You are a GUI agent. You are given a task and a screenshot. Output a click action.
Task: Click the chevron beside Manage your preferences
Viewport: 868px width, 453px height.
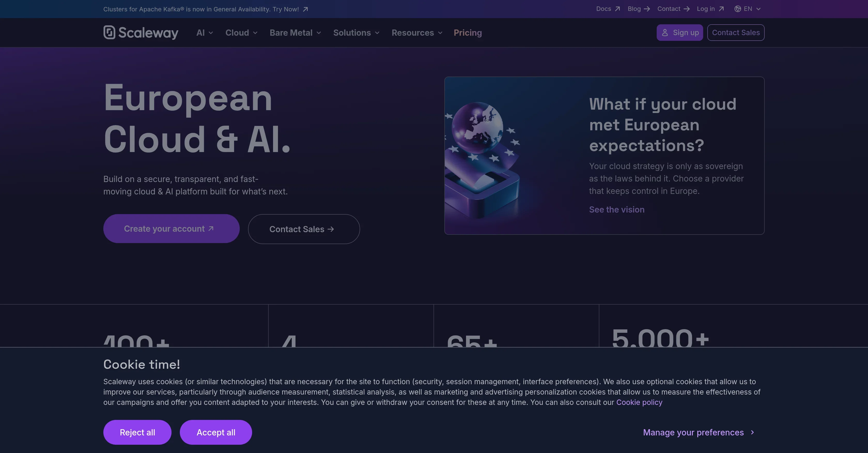[752, 432]
